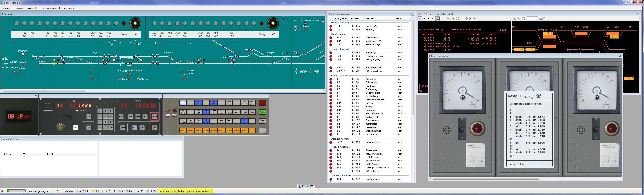Click the yellow OPN IN lamp

168,110
